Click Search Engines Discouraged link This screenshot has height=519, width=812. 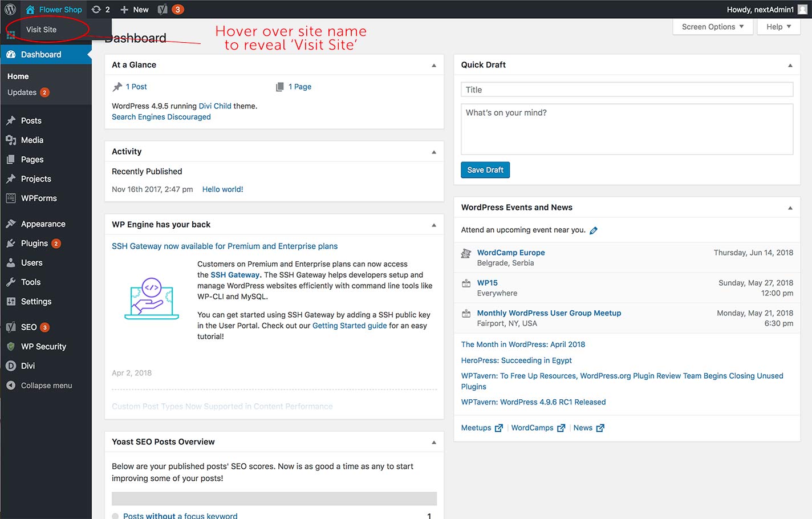pos(161,117)
